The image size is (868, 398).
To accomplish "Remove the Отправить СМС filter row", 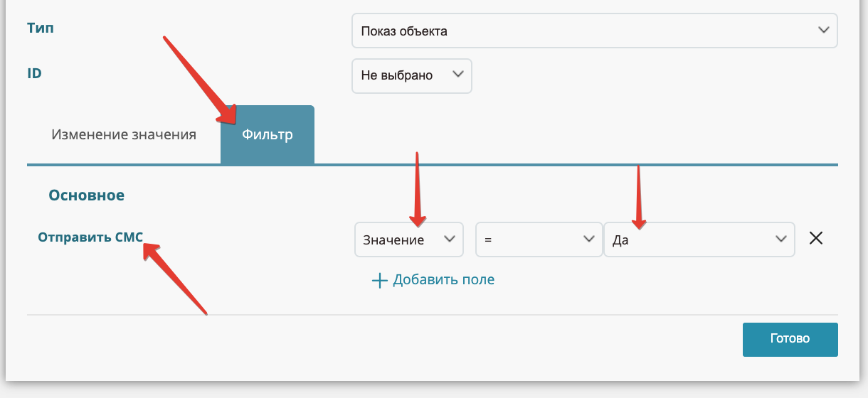I will 816,239.
